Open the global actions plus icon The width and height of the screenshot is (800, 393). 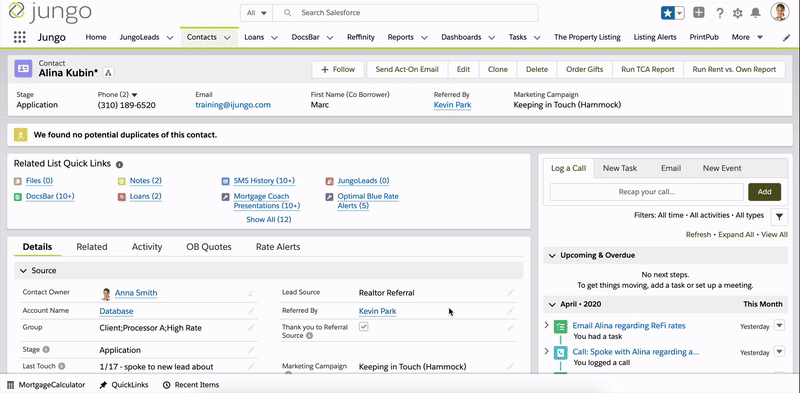[x=699, y=13]
